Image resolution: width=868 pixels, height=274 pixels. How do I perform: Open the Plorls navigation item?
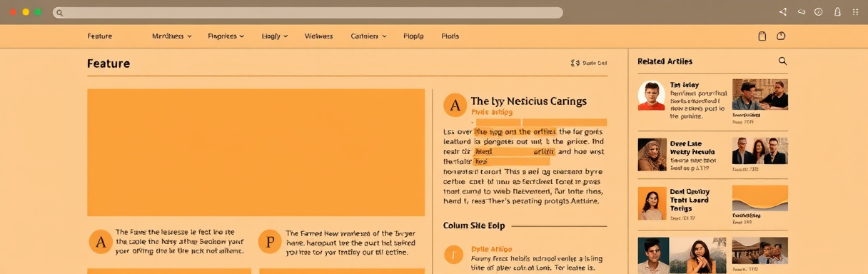point(450,36)
